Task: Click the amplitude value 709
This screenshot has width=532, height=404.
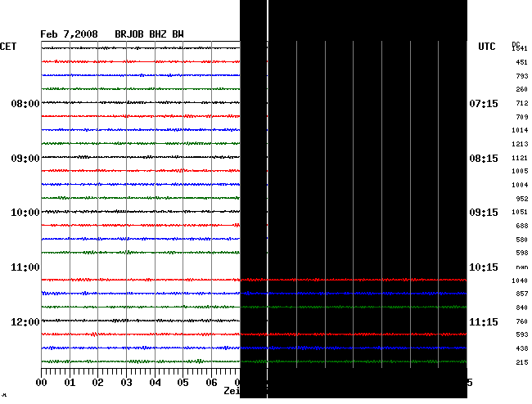Action: coord(522,117)
